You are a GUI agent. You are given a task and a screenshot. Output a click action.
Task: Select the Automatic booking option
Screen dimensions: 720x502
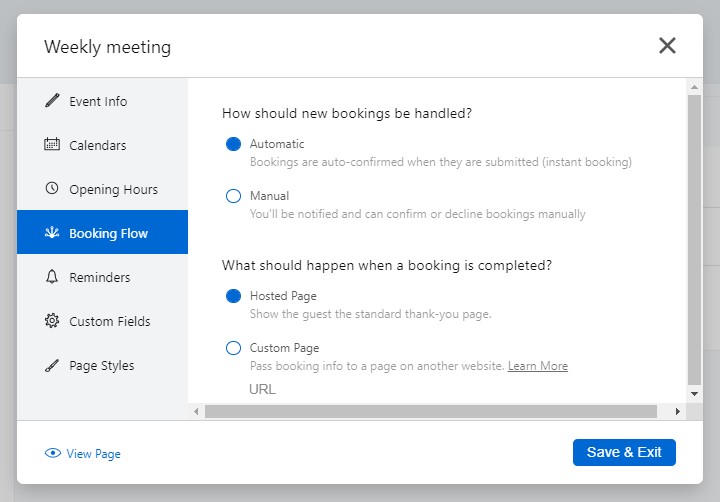(234, 144)
